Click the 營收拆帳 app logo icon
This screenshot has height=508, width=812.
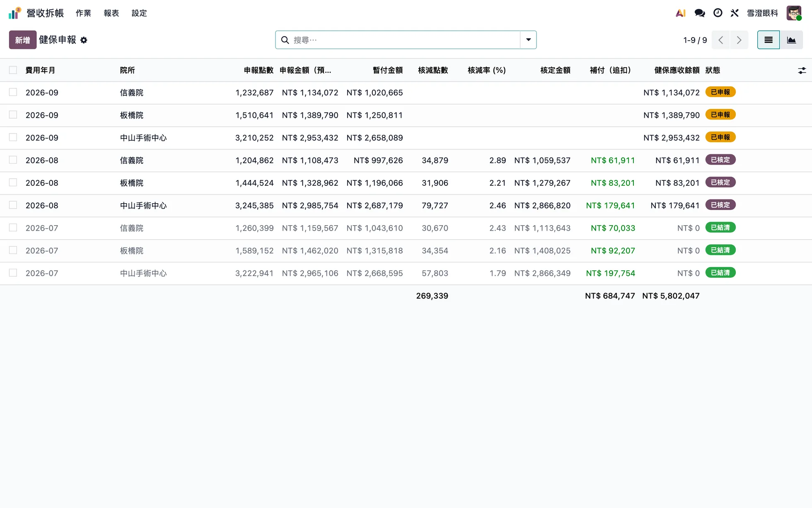click(x=15, y=13)
